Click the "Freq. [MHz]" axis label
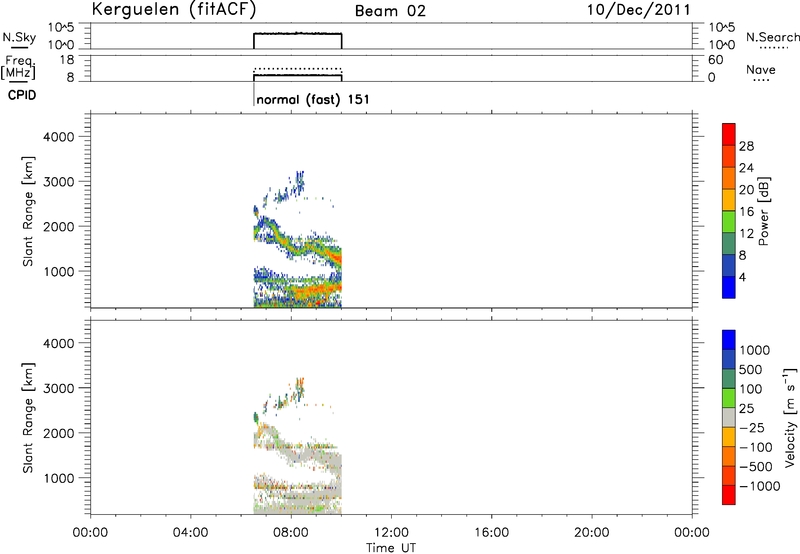 coord(18,67)
